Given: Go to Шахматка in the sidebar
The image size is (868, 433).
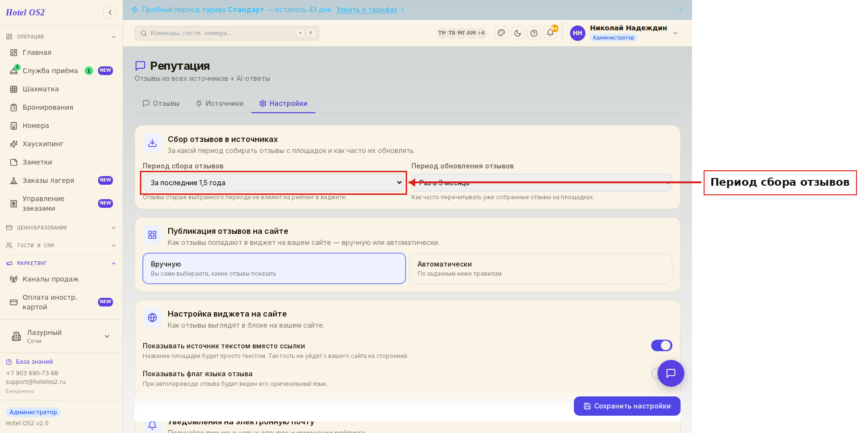Looking at the screenshot, I should pos(61,89).
